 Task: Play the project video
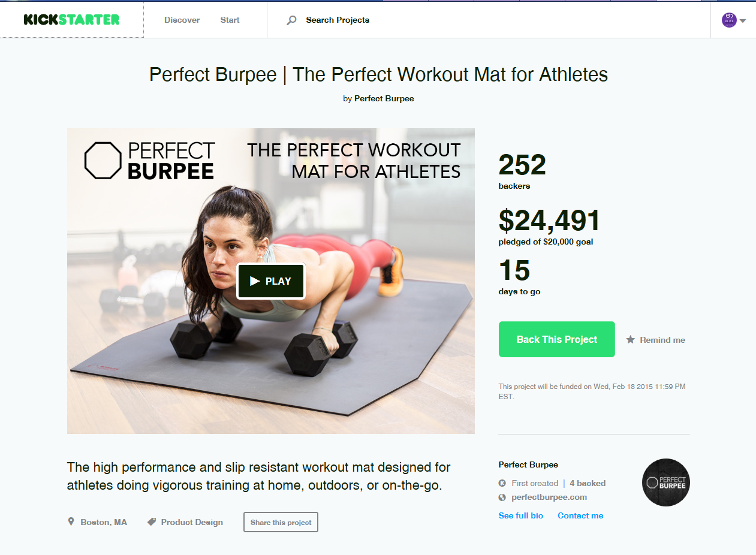pyautogui.click(x=271, y=281)
